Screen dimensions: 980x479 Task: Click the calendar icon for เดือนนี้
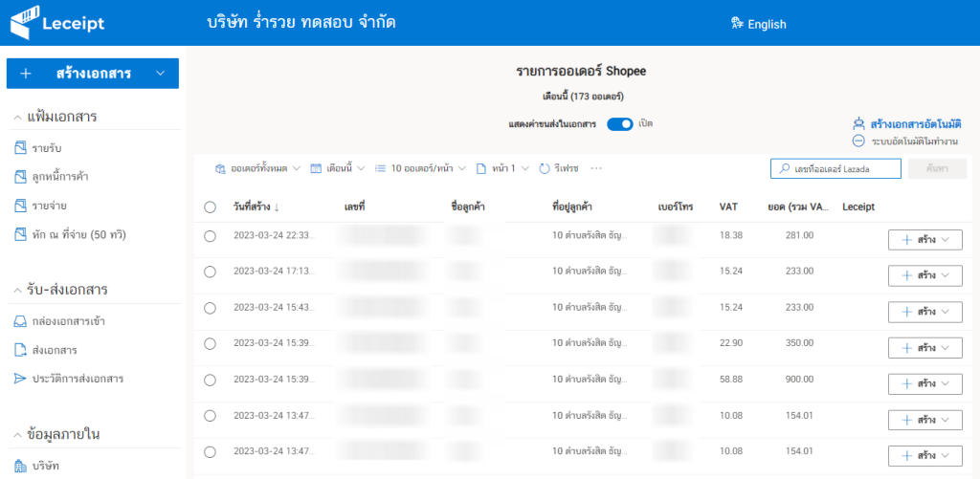click(316, 168)
